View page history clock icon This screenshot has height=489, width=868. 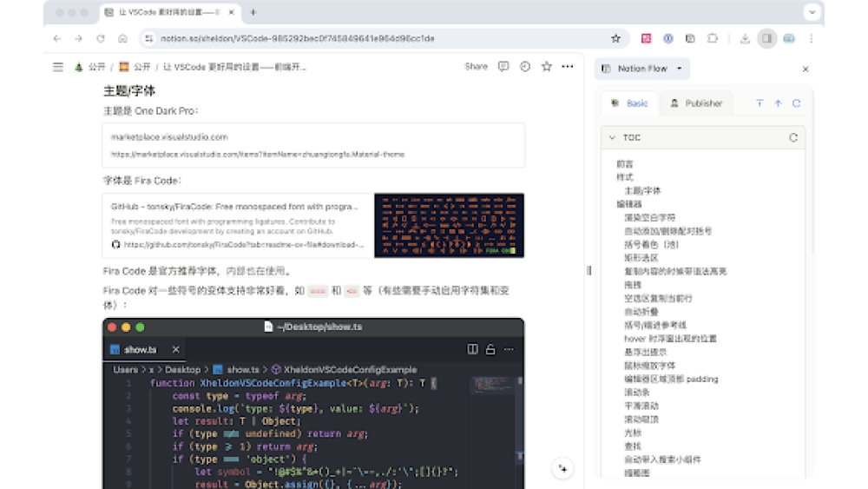point(525,67)
